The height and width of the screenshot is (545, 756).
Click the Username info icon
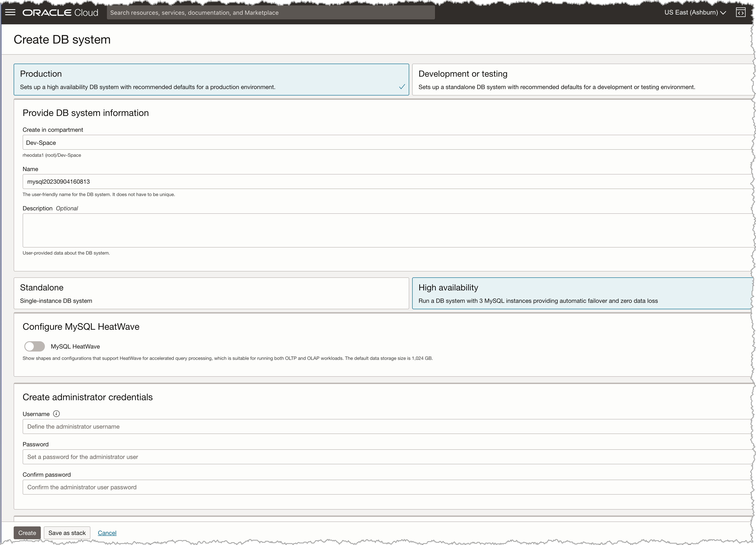[56, 414]
